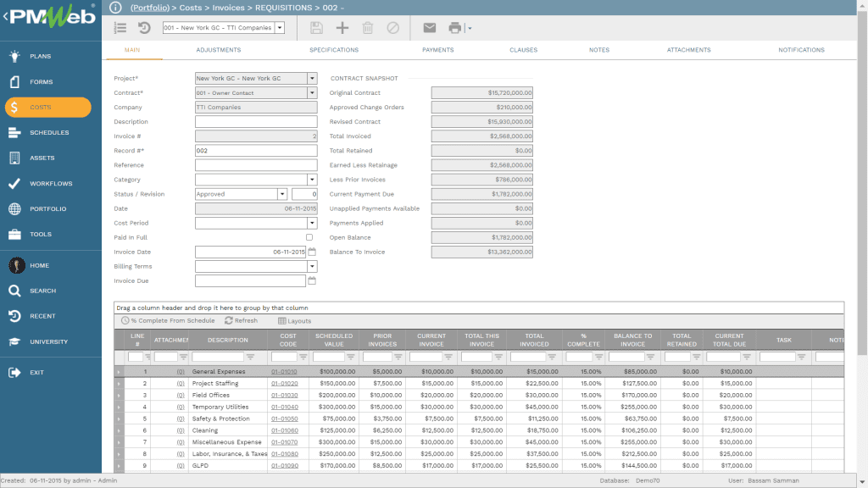Click % Complete From Schedule button
The height and width of the screenshot is (488, 868).
point(168,321)
